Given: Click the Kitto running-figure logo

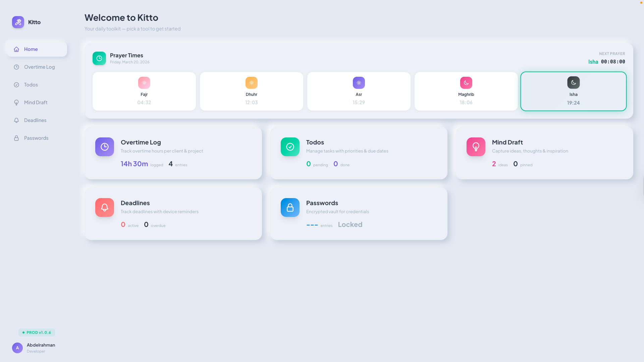Looking at the screenshot, I should point(18,22).
